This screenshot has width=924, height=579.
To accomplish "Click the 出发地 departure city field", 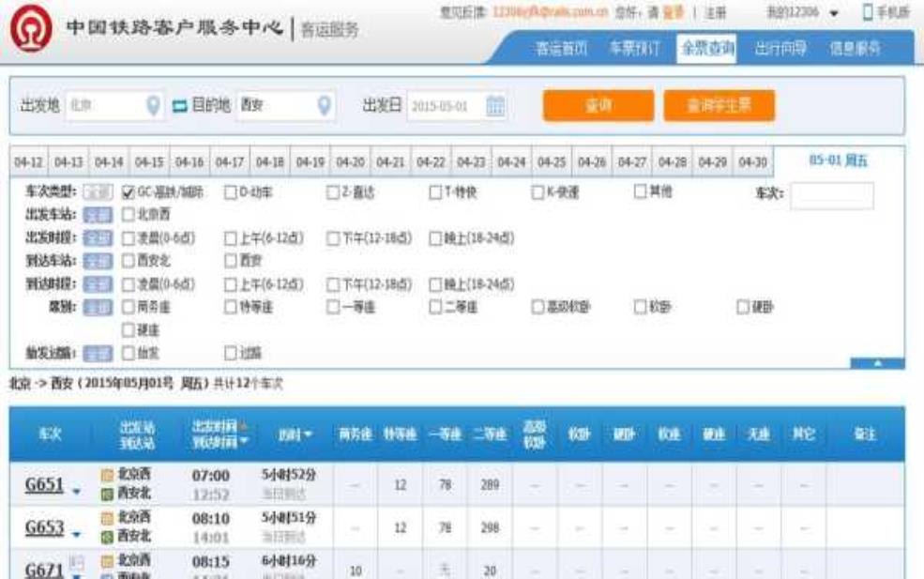I will 114,105.
